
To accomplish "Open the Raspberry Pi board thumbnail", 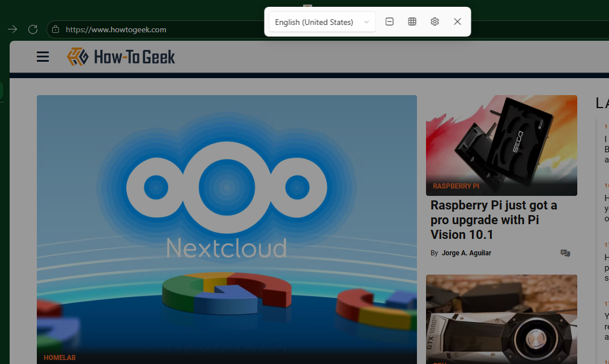I will point(501,145).
